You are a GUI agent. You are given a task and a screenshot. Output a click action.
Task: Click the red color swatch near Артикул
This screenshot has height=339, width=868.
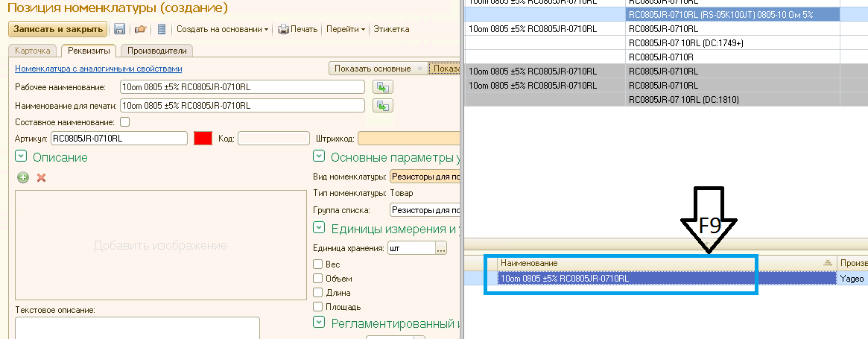click(203, 138)
